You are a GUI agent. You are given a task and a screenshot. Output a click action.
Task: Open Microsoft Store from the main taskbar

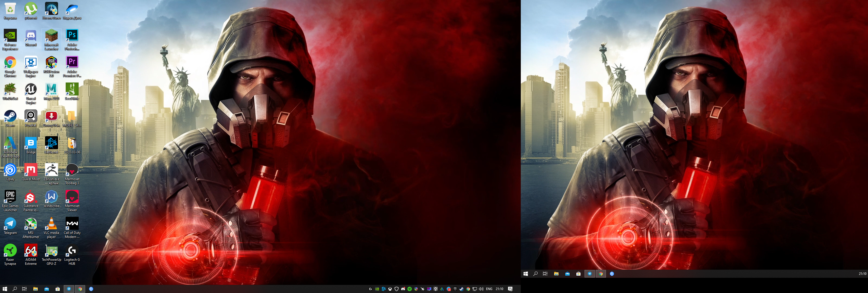pyautogui.click(x=58, y=289)
